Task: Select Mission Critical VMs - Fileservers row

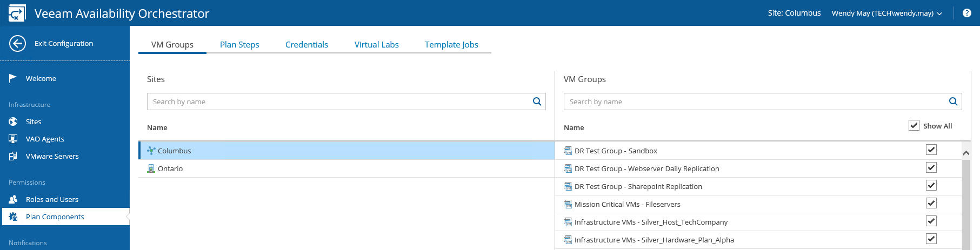Action: click(758, 204)
